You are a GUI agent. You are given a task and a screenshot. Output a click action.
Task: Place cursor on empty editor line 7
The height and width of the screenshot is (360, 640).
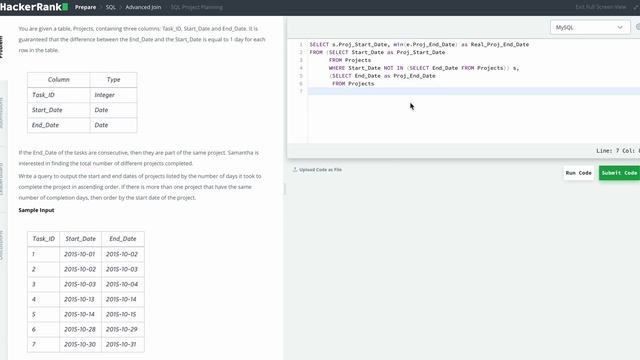(473, 91)
